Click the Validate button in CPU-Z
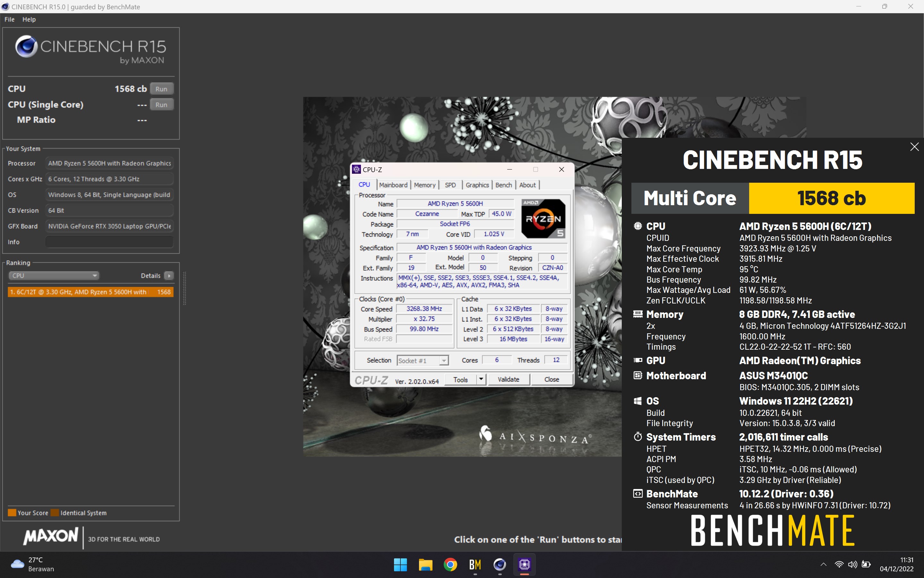The width and height of the screenshot is (924, 578). (508, 380)
